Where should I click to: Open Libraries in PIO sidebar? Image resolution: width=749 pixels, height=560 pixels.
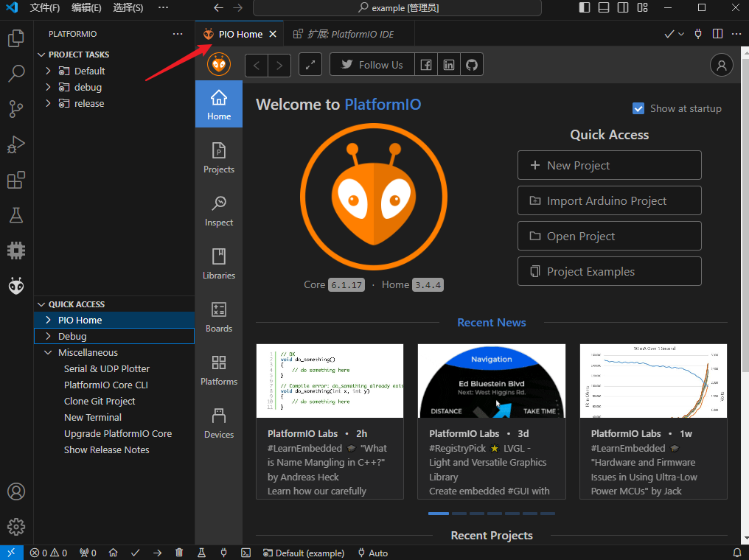pos(219,264)
